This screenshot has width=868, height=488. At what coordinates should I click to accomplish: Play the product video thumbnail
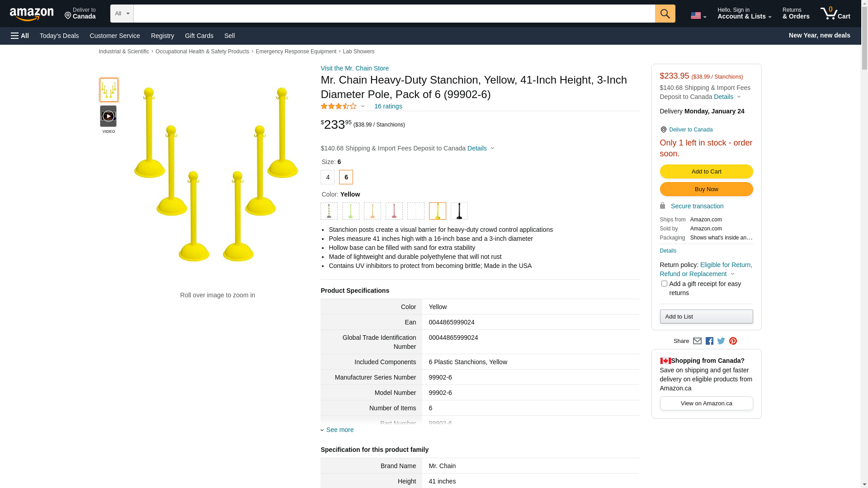[x=108, y=117]
